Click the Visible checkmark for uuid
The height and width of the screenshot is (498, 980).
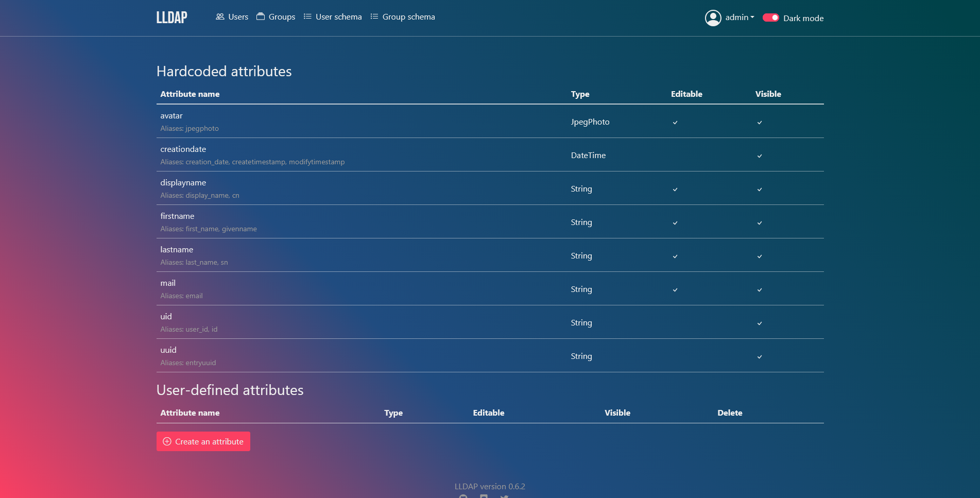tap(760, 357)
